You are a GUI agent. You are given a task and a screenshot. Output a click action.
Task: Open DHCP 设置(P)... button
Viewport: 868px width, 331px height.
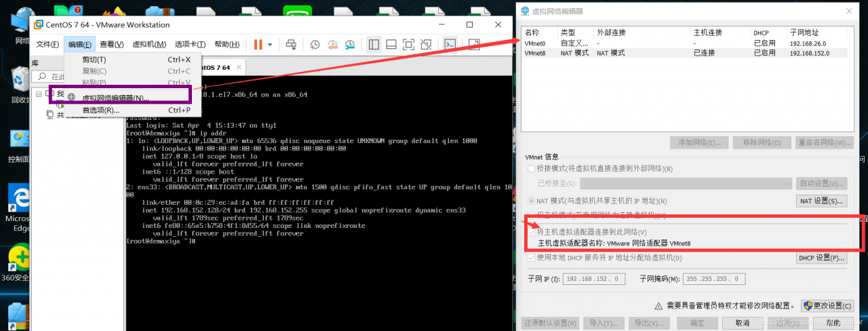pyautogui.click(x=821, y=258)
